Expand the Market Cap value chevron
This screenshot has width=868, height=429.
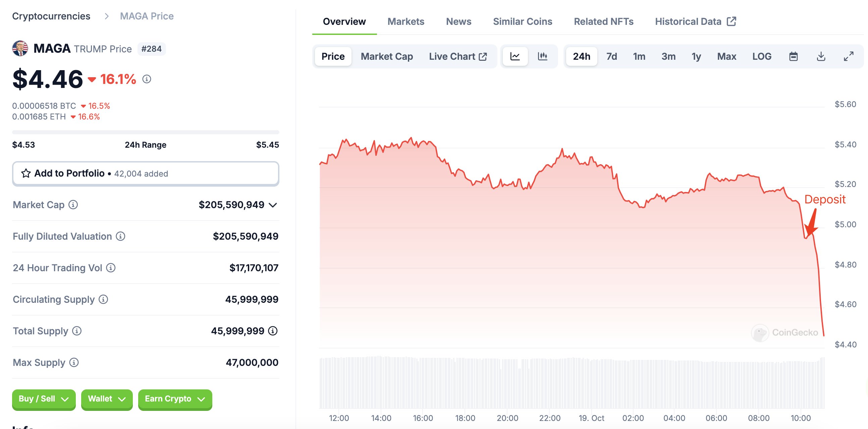point(273,205)
